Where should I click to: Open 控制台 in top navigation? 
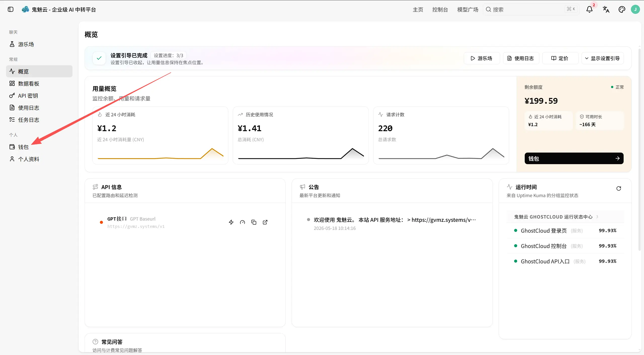pyautogui.click(x=440, y=10)
